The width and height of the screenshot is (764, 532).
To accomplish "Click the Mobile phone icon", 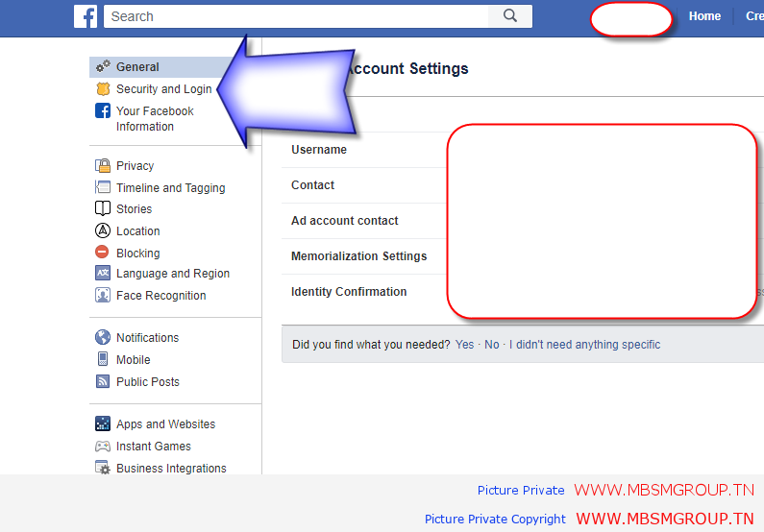I will click(103, 359).
